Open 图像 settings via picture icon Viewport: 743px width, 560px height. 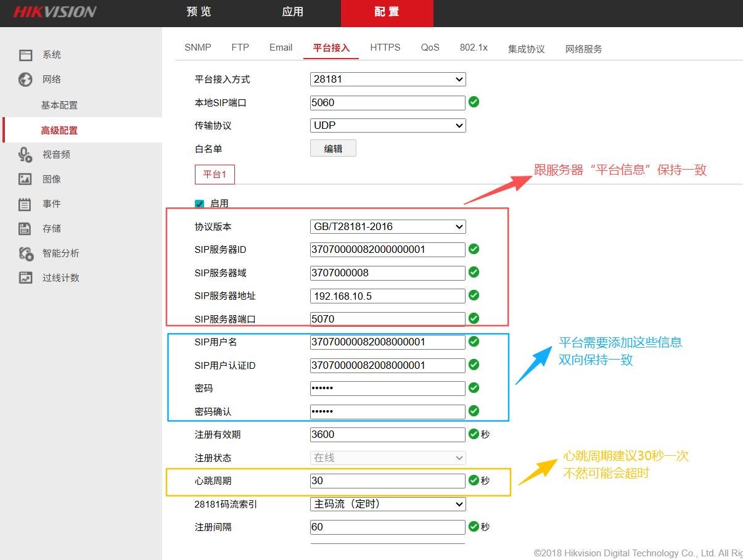tap(25, 179)
